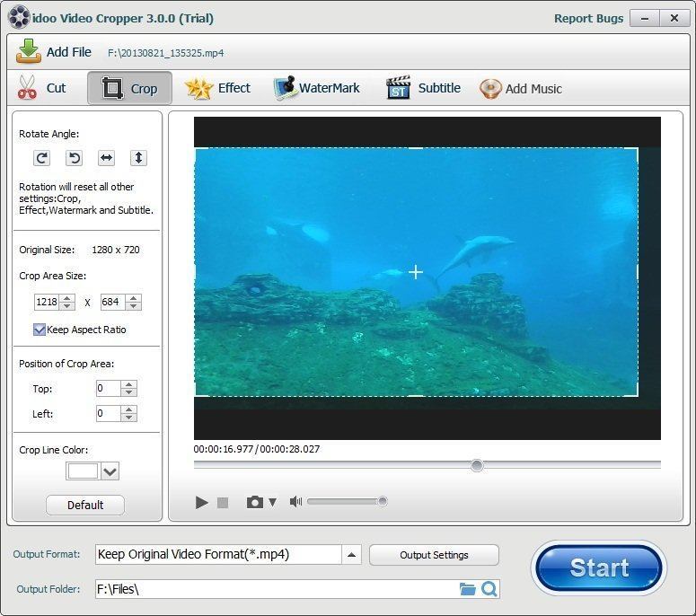Open the Cut tab with scissors icon
The width and height of the screenshot is (696, 616).
tap(41, 88)
